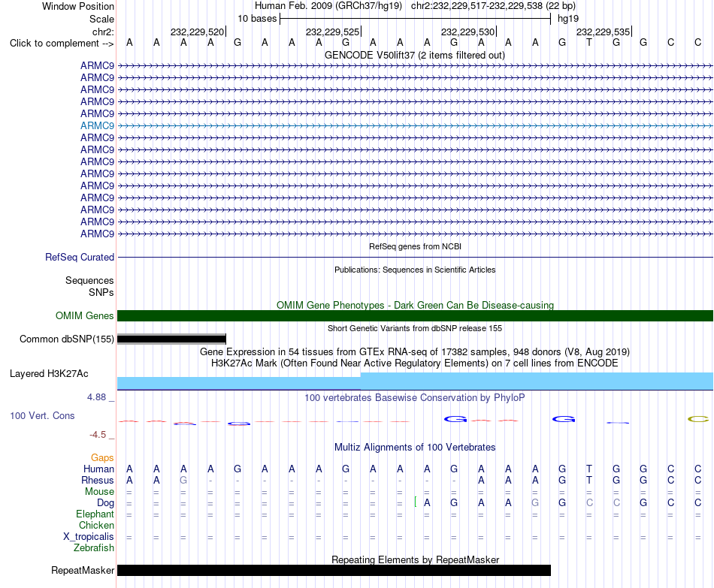Click the Sequences track label

point(89,280)
